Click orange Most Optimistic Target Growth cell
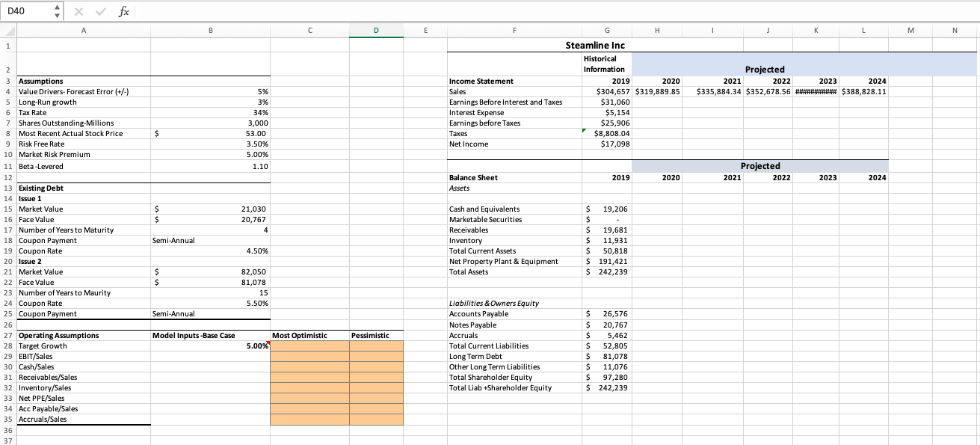The height and width of the screenshot is (445, 980). [309, 346]
